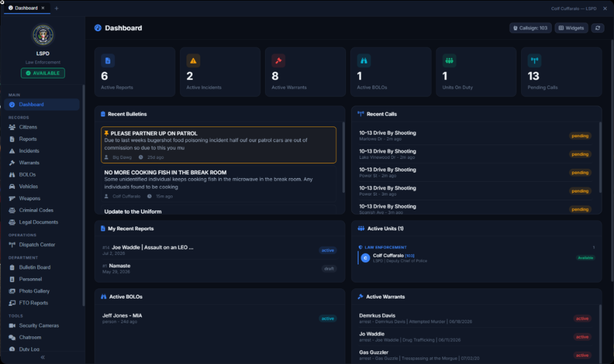Open Bulletin Board clipboard icon
This screenshot has height=364, width=614.
point(12,267)
